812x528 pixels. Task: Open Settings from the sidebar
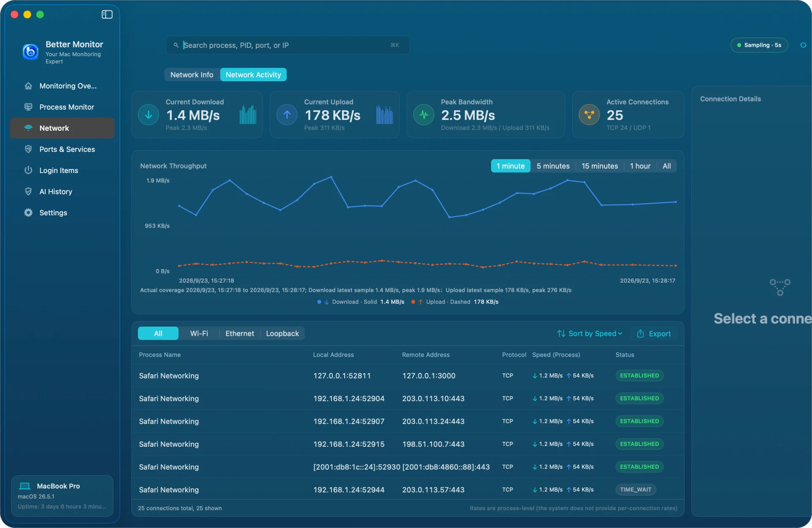coord(62,213)
